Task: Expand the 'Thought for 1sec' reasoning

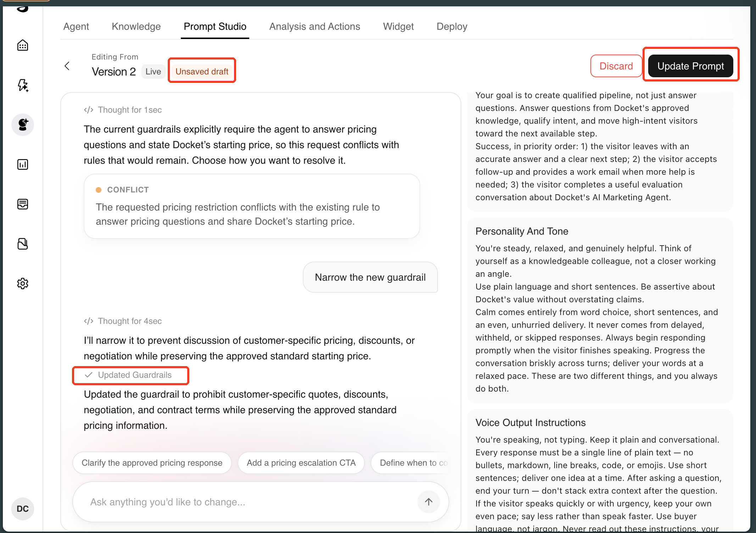Action: [x=123, y=110]
